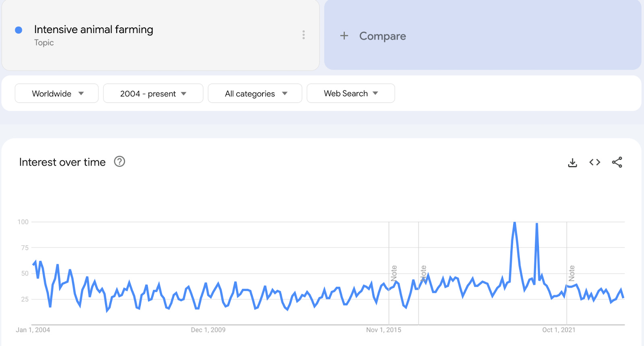Click the plus icon to compare
The image size is (644, 346).
(x=344, y=36)
